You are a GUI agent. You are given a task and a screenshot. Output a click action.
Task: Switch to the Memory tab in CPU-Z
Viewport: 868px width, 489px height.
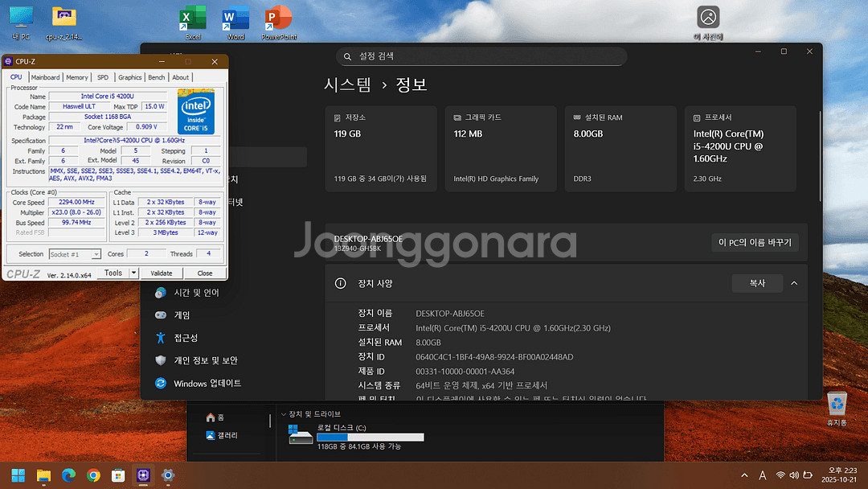coord(77,77)
